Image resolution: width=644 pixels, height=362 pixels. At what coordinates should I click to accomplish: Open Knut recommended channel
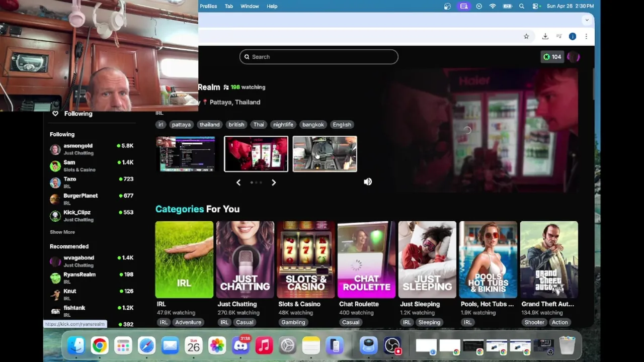click(x=92, y=295)
